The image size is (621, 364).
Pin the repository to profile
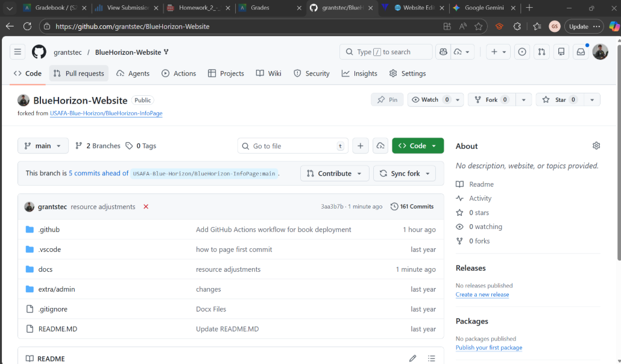(x=387, y=100)
